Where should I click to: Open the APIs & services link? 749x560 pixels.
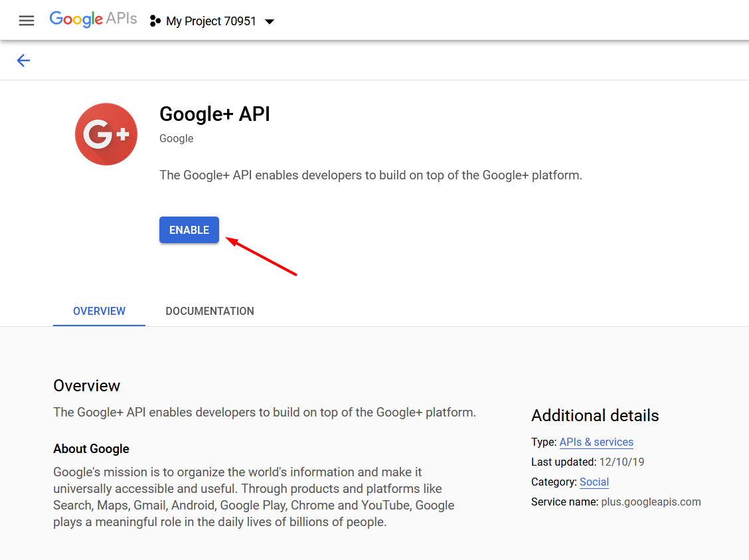coord(596,442)
